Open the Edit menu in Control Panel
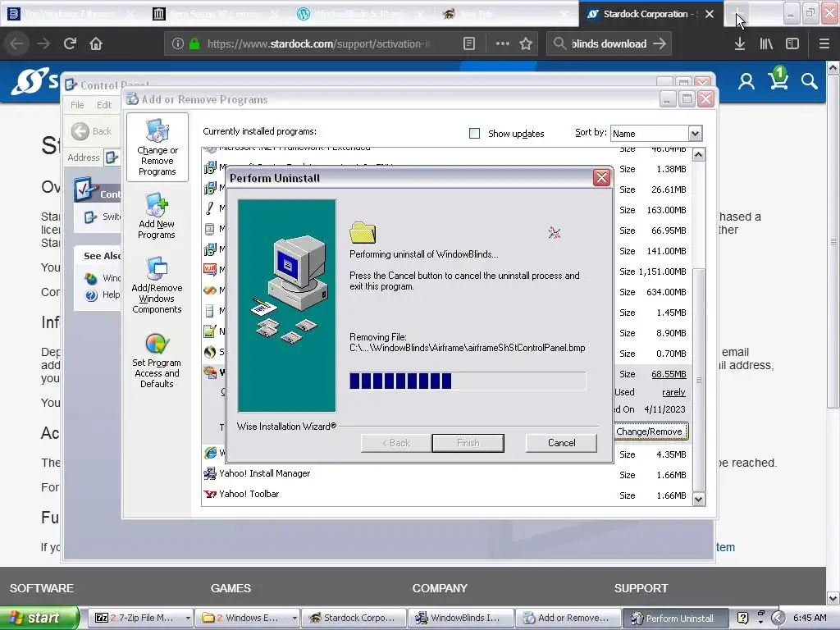The width and height of the screenshot is (840, 630). [x=104, y=105]
